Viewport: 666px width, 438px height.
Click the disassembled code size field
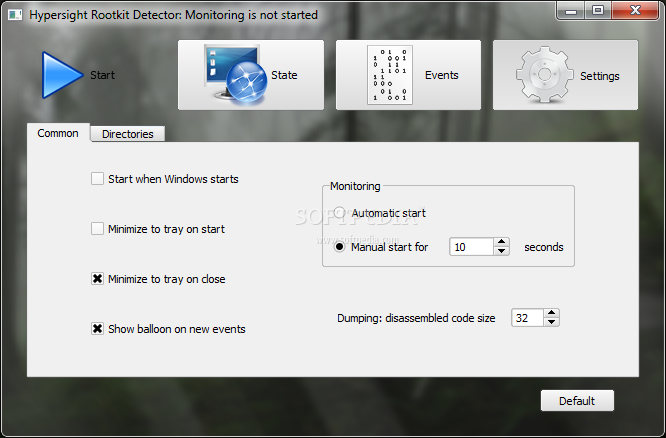528,318
